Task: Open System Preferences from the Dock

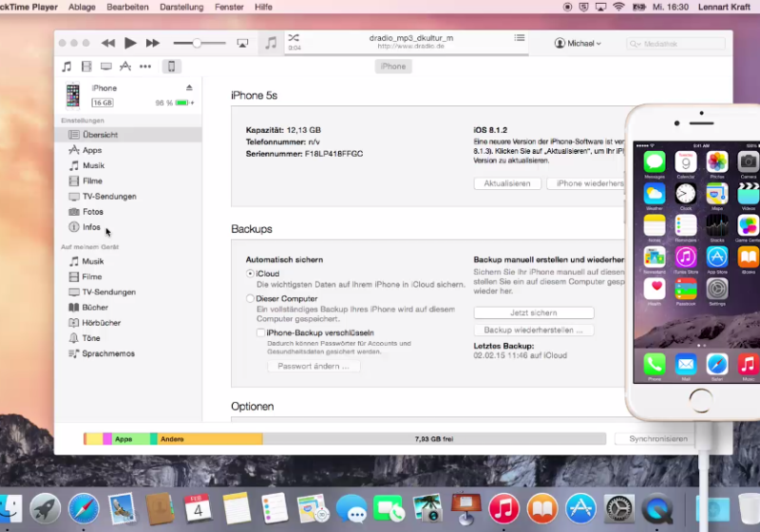Action: [x=619, y=509]
